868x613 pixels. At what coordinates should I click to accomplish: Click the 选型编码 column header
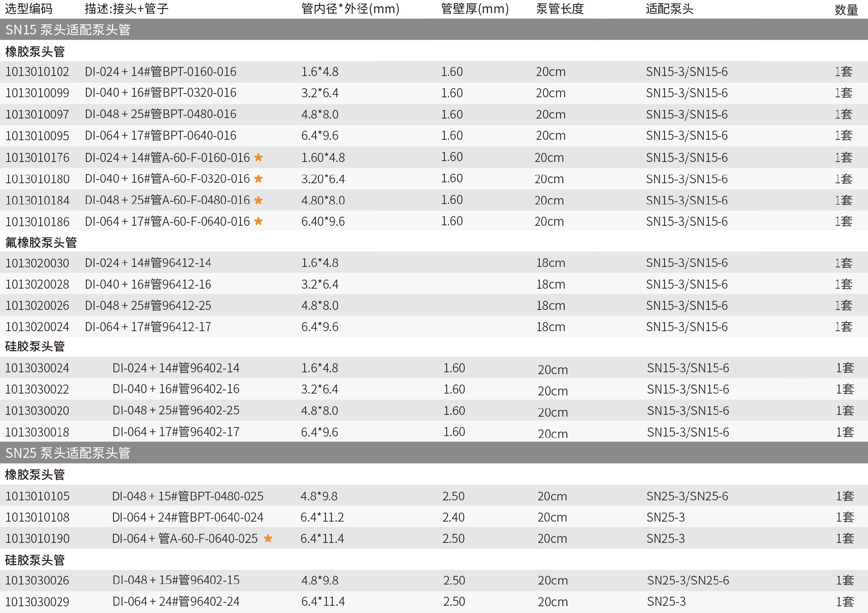(x=28, y=9)
